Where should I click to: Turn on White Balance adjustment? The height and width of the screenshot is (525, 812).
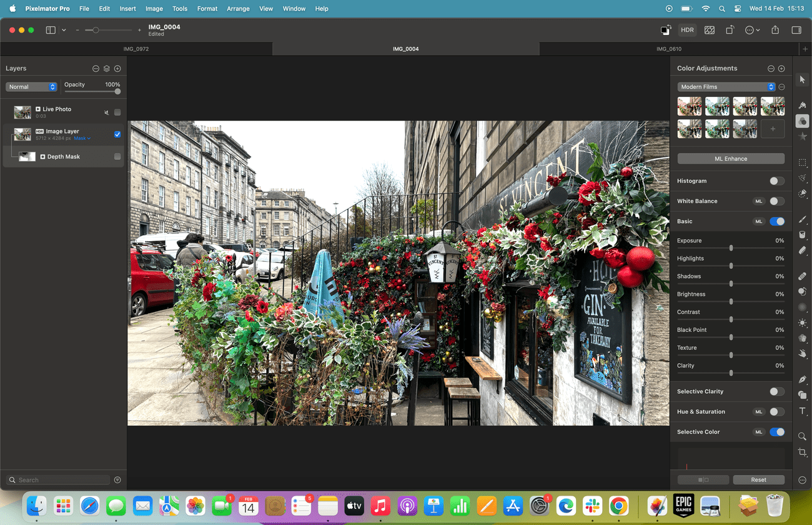[x=777, y=201]
